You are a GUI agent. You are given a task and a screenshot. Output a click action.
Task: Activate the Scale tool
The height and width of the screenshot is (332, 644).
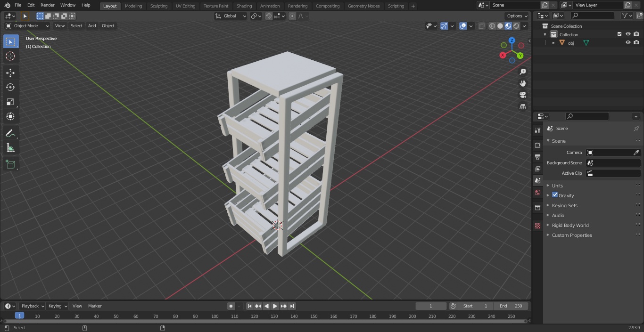pyautogui.click(x=10, y=102)
